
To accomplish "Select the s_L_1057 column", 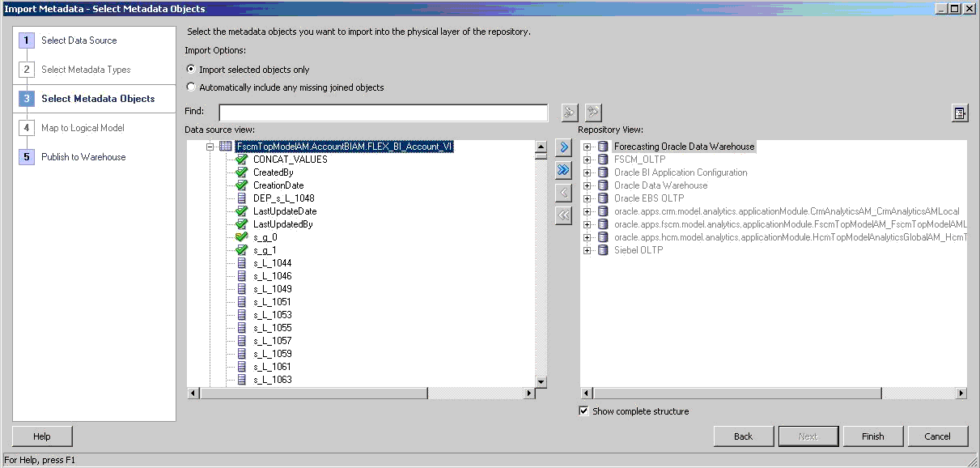I will click(273, 341).
